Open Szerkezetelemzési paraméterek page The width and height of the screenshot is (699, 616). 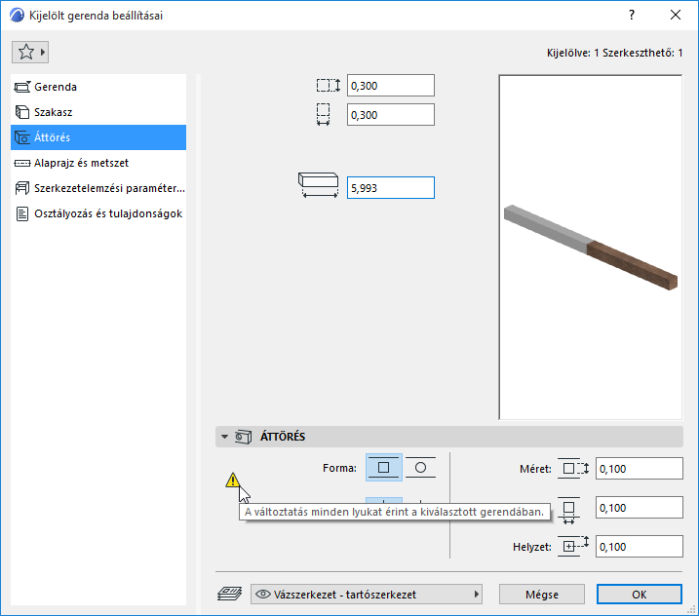98,188
